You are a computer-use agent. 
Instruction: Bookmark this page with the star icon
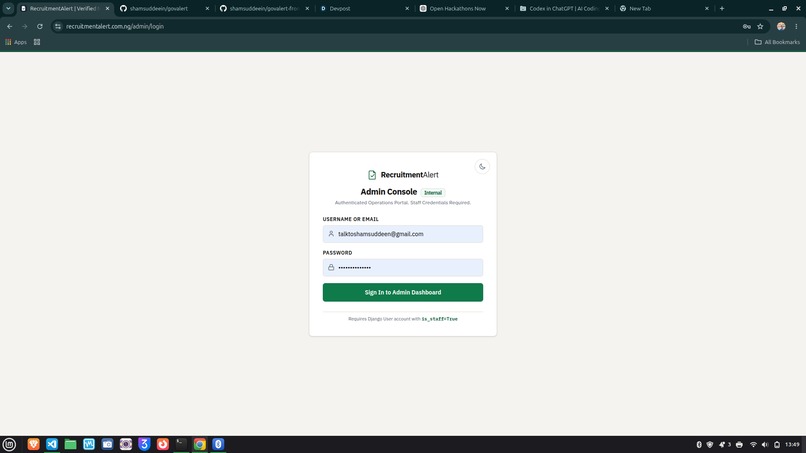(760, 26)
